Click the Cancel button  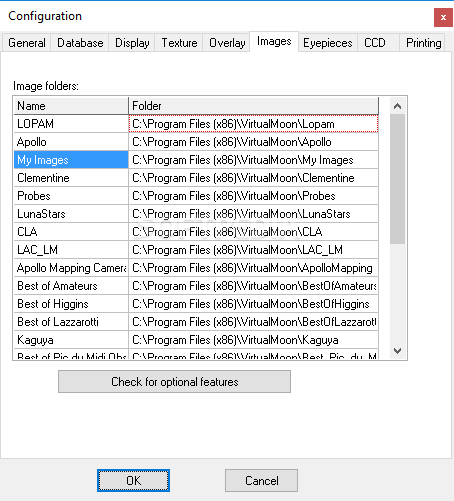click(261, 480)
